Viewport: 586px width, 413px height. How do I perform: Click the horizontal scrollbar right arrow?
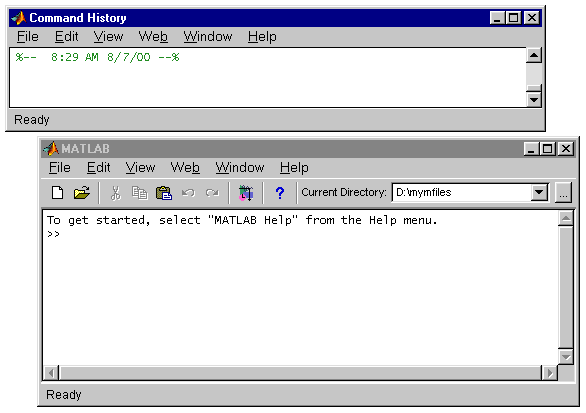point(550,373)
